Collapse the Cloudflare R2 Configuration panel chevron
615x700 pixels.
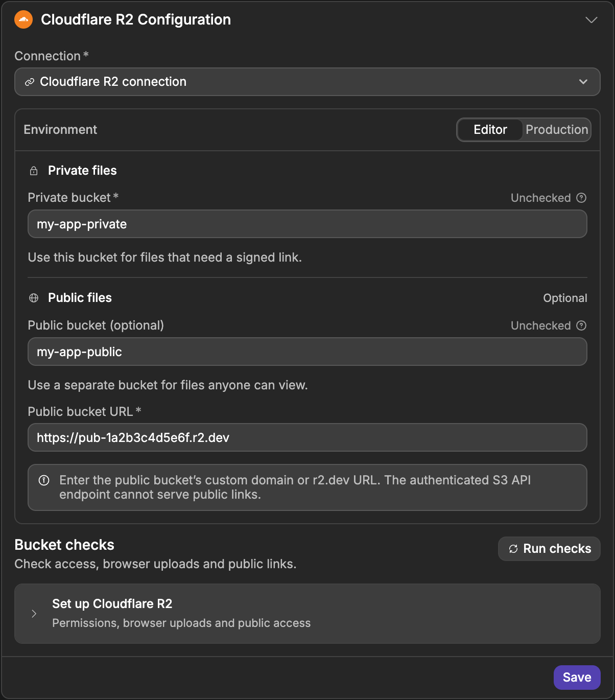(x=591, y=20)
